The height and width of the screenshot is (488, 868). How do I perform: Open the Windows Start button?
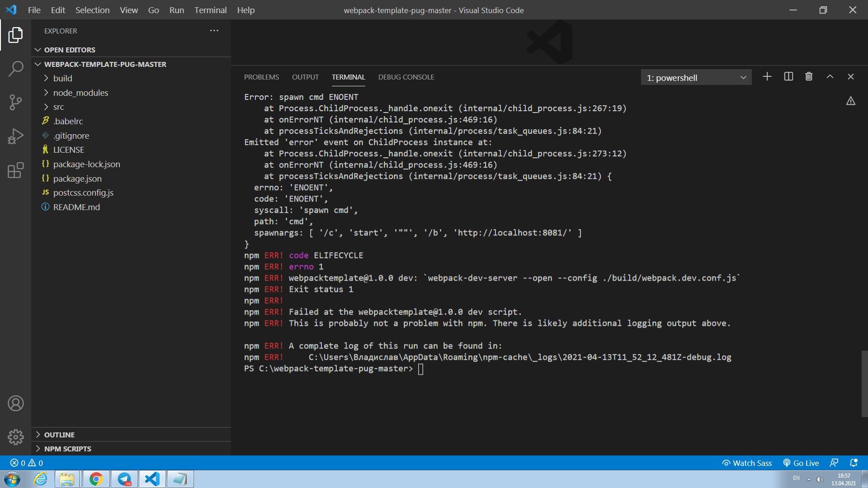12,479
